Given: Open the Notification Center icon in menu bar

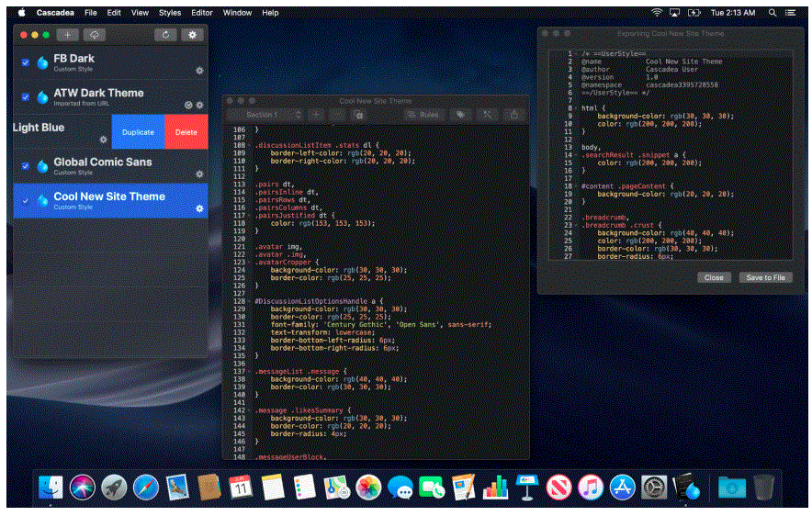Looking at the screenshot, I should click(791, 13).
